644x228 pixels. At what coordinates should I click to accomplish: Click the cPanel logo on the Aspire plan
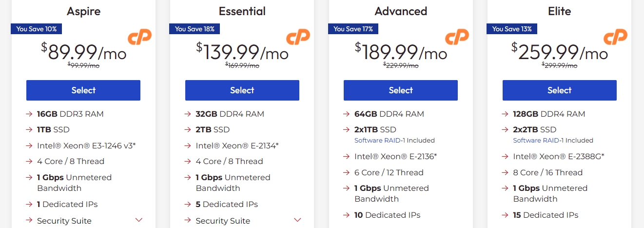point(139,38)
